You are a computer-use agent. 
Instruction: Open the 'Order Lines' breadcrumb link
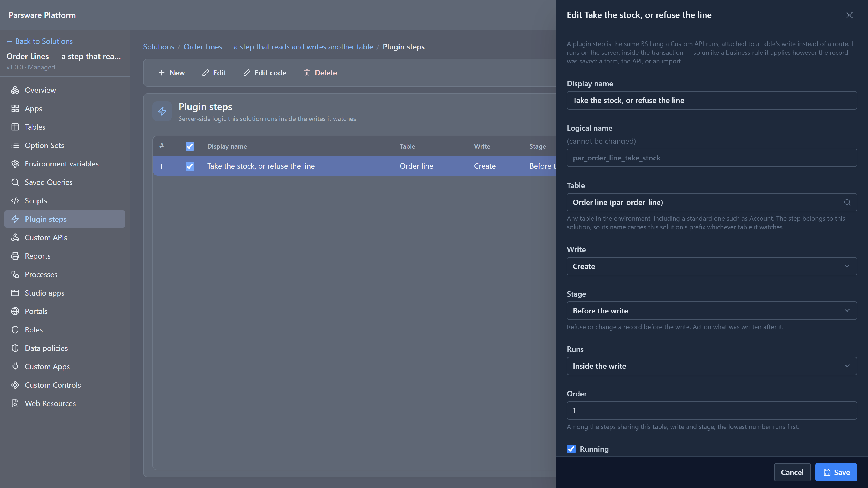point(278,47)
